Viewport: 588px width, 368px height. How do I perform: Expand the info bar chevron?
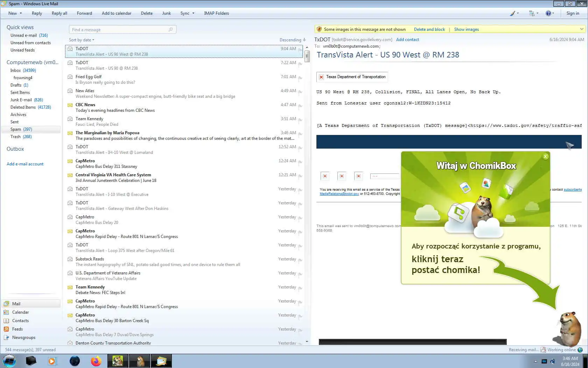582,29
